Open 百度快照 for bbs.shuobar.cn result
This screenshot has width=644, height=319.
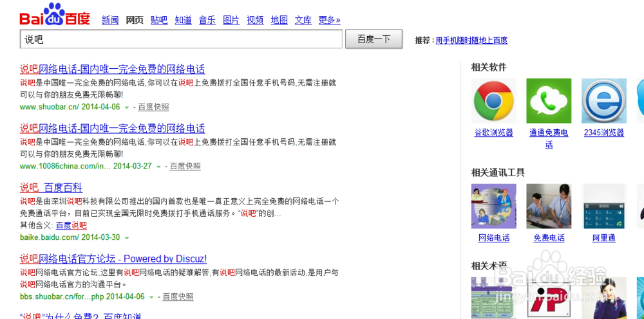click(178, 296)
